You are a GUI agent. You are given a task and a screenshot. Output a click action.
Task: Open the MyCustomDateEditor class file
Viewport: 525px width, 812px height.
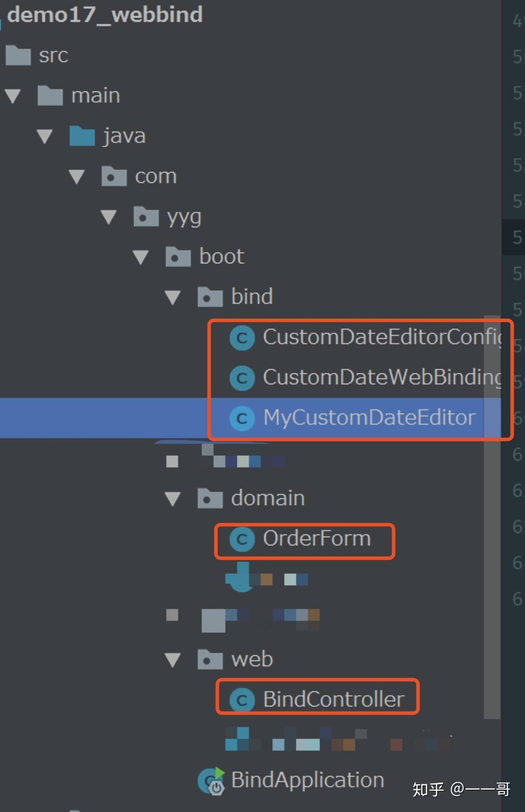click(x=369, y=418)
